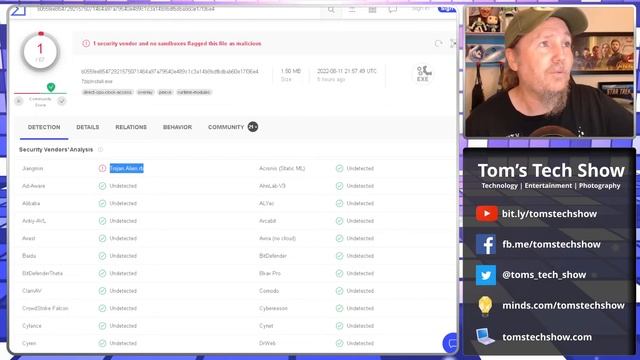Click the Twitter icon beside @toms_tech_show
The width and height of the screenshot is (640, 360).
click(x=486, y=275)
